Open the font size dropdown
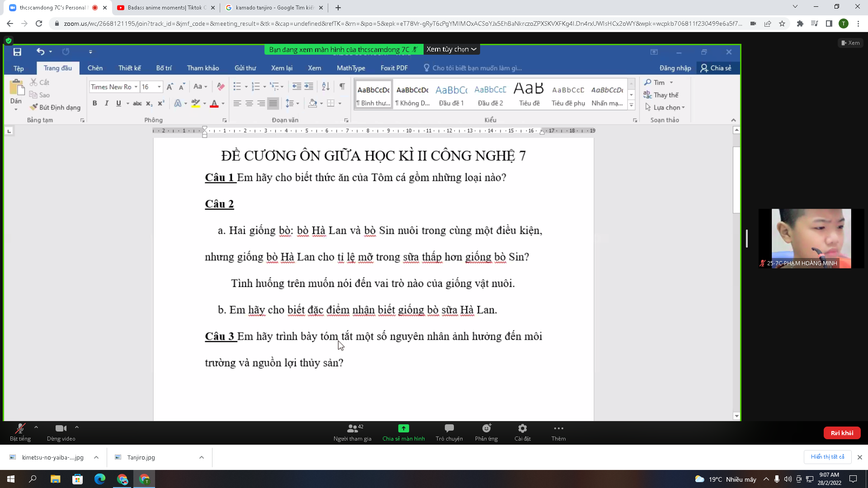Screen dimensions: 868x488 coord(159,87)
